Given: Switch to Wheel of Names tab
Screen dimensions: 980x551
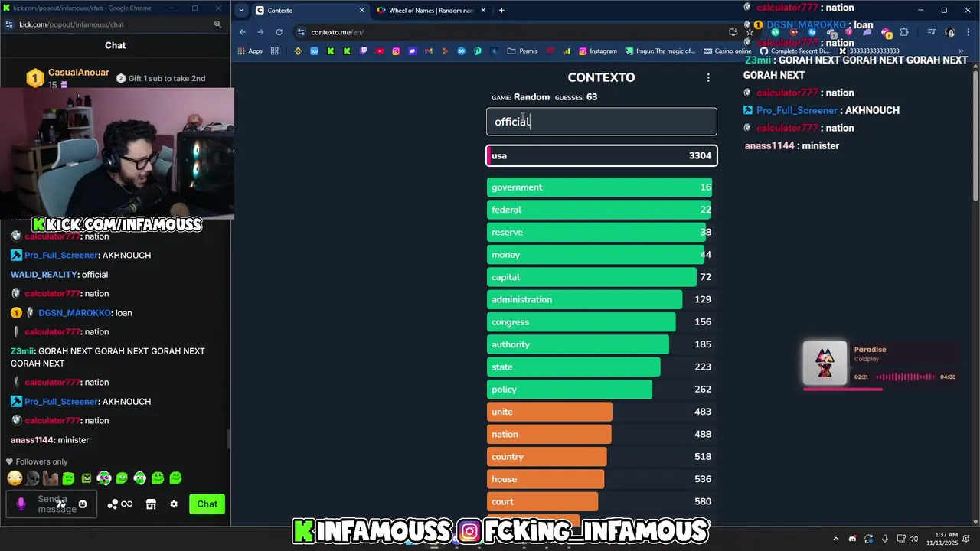Looking at the screenshot, I should (x=431, y=11).
